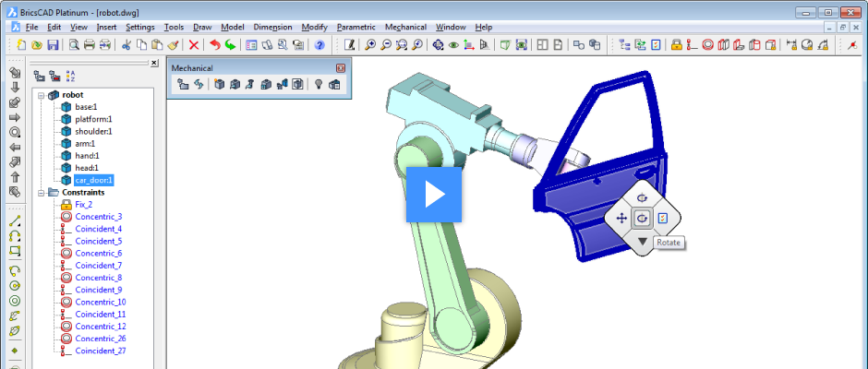Undo with the red curved arrow

pos(215,45)
